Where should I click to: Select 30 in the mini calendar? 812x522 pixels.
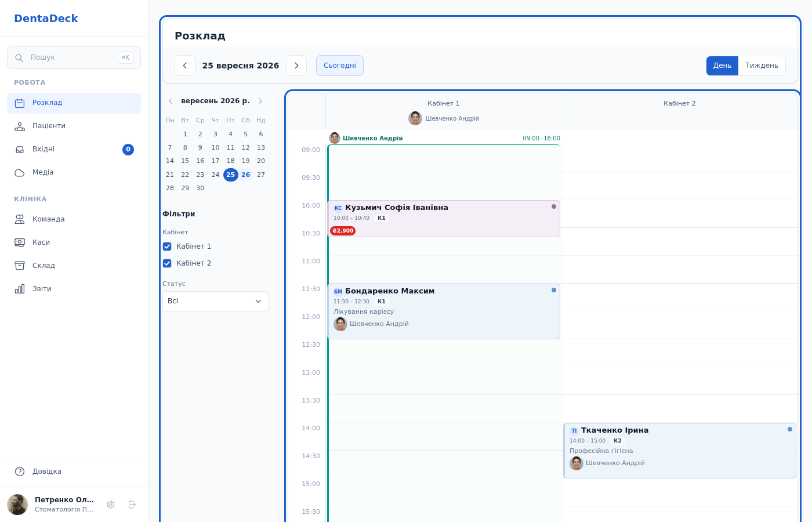[x=200, y=188]
